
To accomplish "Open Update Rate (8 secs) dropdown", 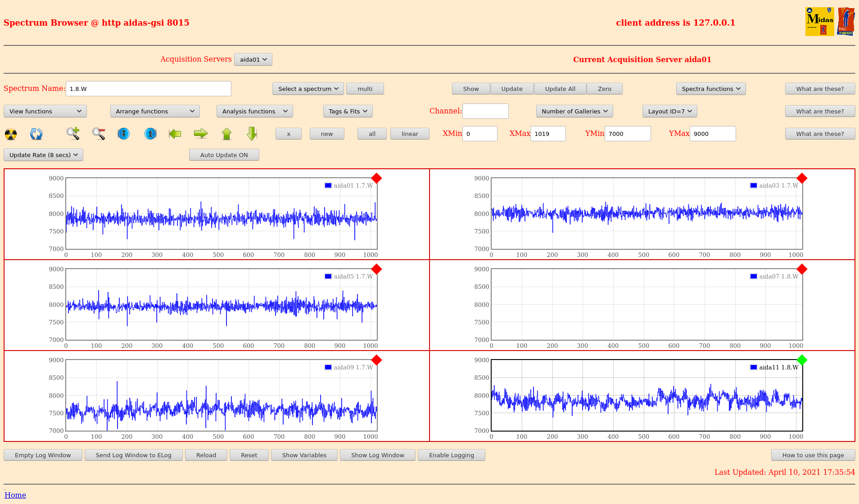I will (x=43, y=155).
